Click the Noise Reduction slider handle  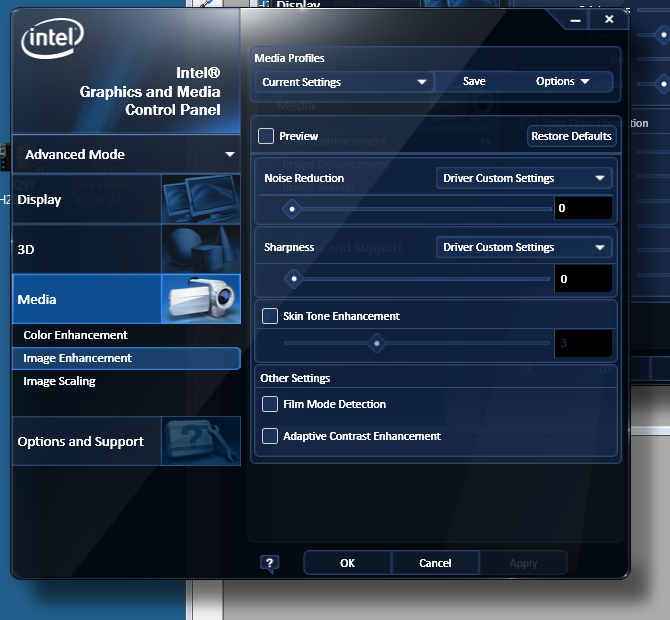coord(292,209)
